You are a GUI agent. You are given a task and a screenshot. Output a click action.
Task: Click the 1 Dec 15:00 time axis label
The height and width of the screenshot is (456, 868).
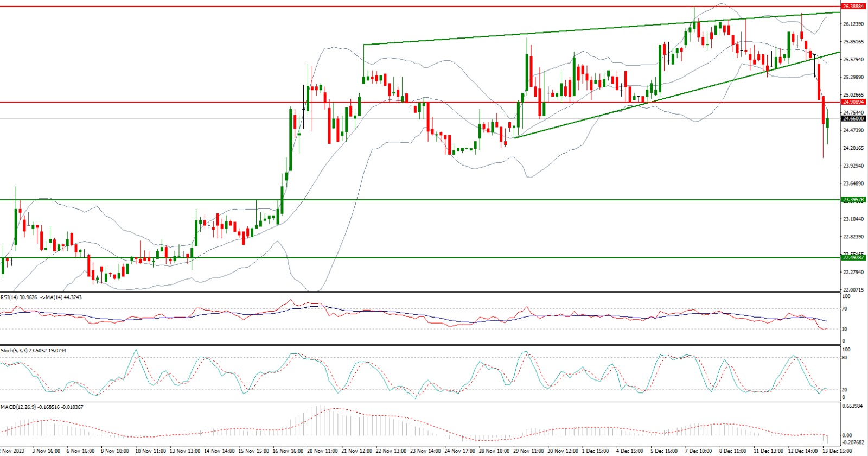[595, 451]
